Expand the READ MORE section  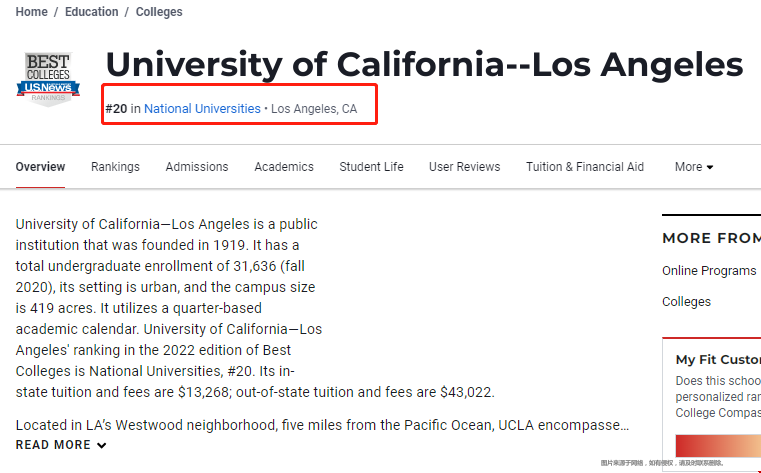click(x=54, y=445)
